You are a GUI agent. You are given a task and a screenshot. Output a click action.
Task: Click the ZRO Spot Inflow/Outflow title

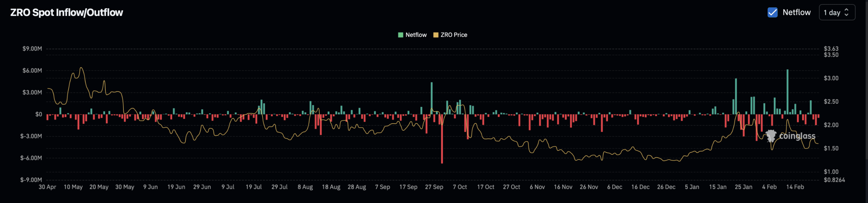(x=66, y=13)
